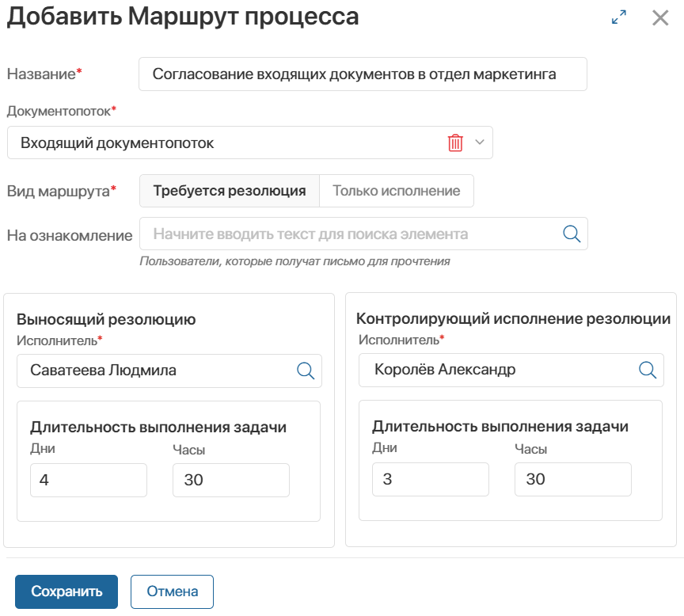Click magnifier icon next to Королёв Александр

pyautogui.click(x=648, y=370)
